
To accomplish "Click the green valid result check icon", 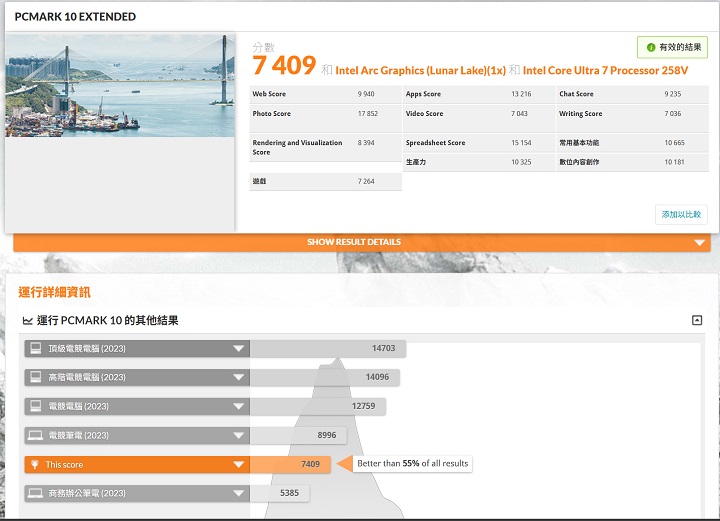I will click(x=651, y=47).
